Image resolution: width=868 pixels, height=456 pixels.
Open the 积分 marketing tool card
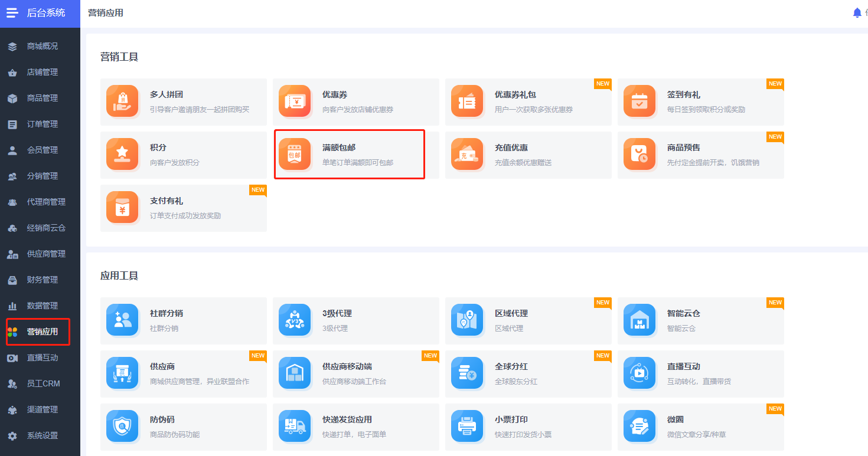184,155
